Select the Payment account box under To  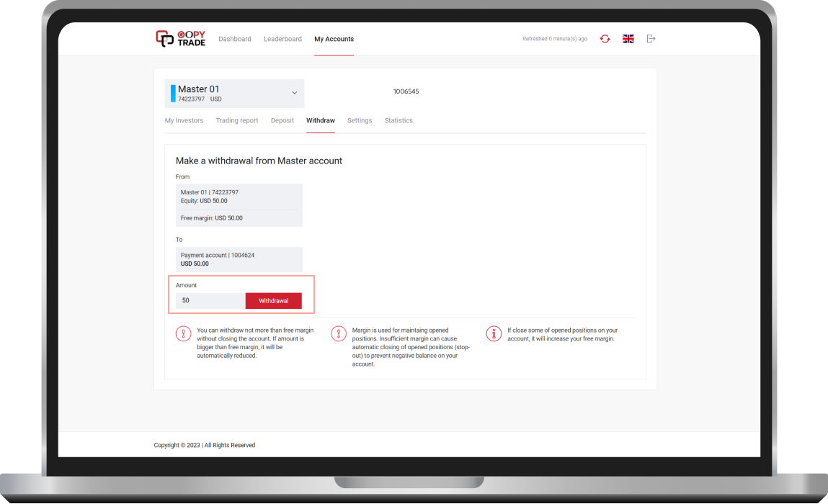[x=239, y=259]
